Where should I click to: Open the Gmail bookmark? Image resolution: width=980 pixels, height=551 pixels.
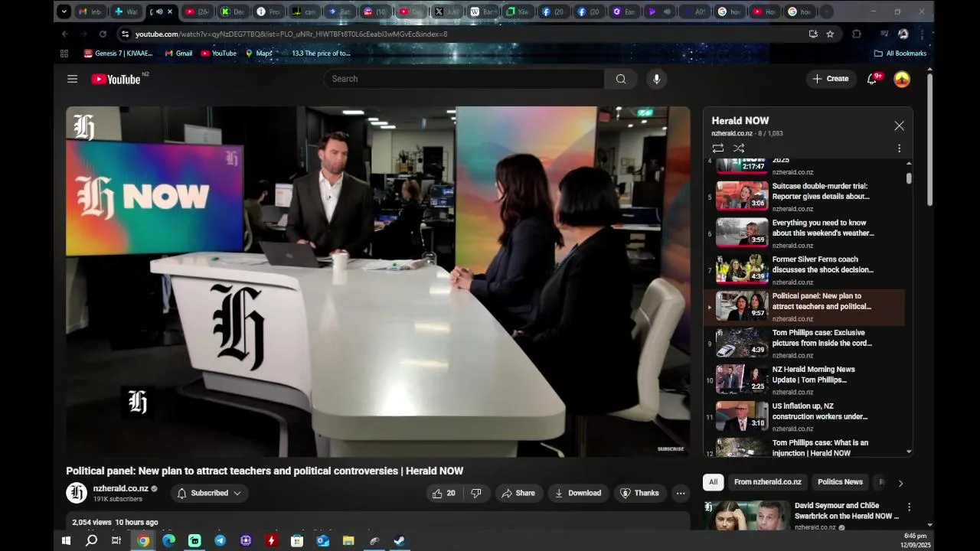[178, 54]
